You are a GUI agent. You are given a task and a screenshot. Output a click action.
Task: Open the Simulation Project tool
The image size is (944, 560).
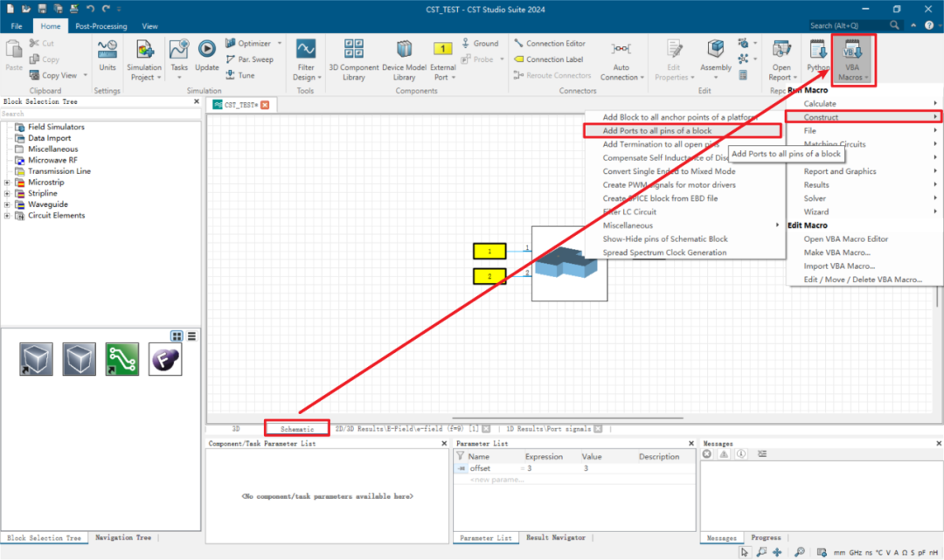(144, 59)
